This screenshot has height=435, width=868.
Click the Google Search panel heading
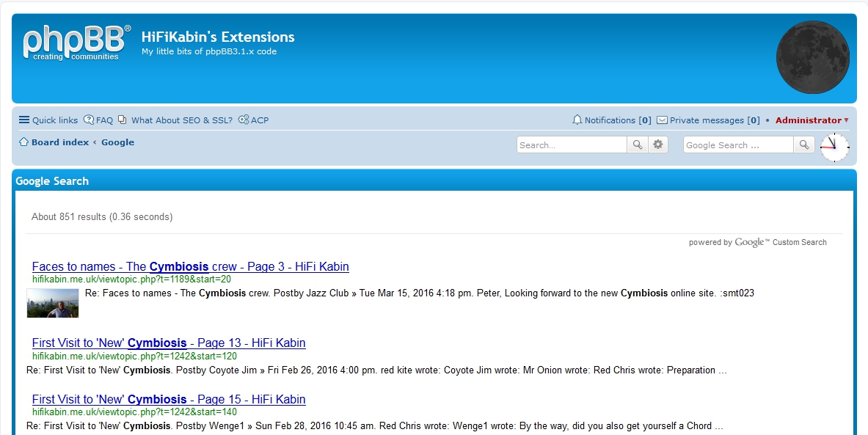[52, 181]
